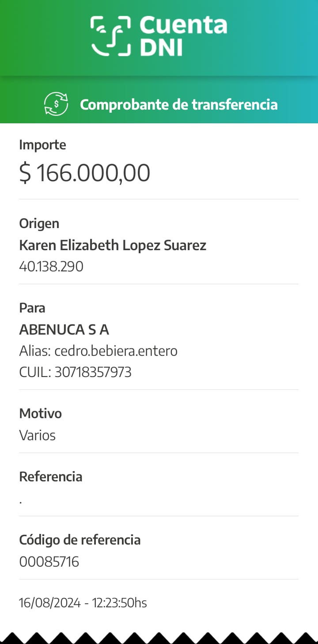Click the Importe label
The width and height of the screenshot is (318, 644).
point(42,145)
